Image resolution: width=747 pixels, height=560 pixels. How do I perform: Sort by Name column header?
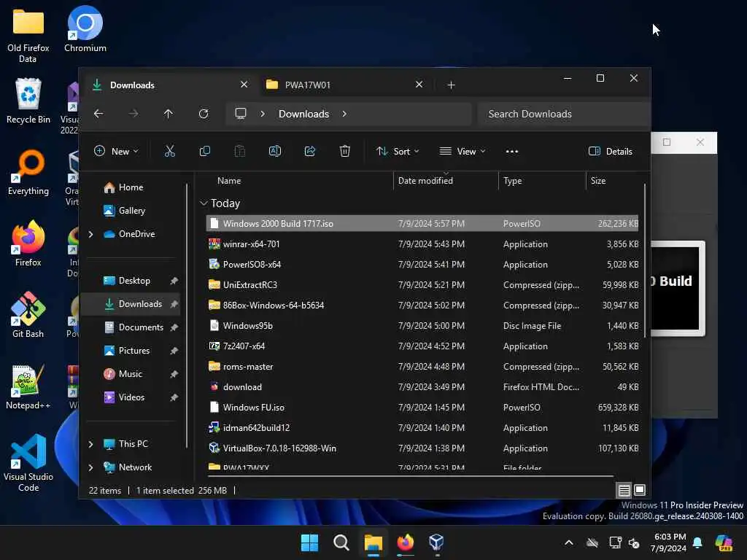[x=229, y=181]
